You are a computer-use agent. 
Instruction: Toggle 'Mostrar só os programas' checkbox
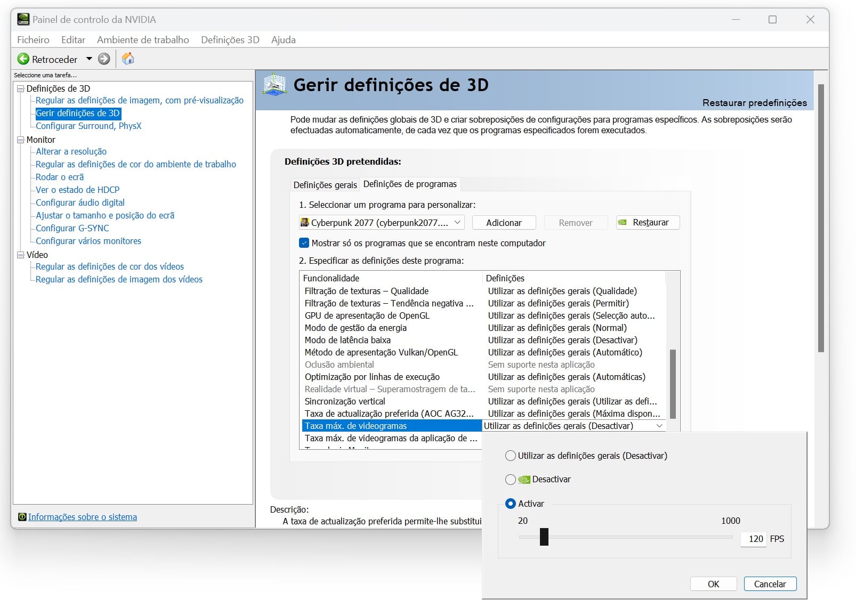pos(304,243)
